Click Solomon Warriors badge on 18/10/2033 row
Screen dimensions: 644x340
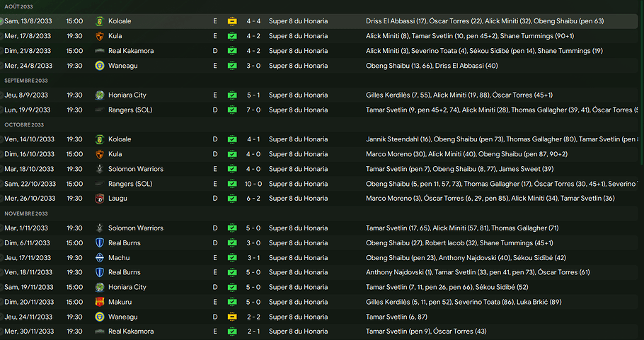point(100,169)
